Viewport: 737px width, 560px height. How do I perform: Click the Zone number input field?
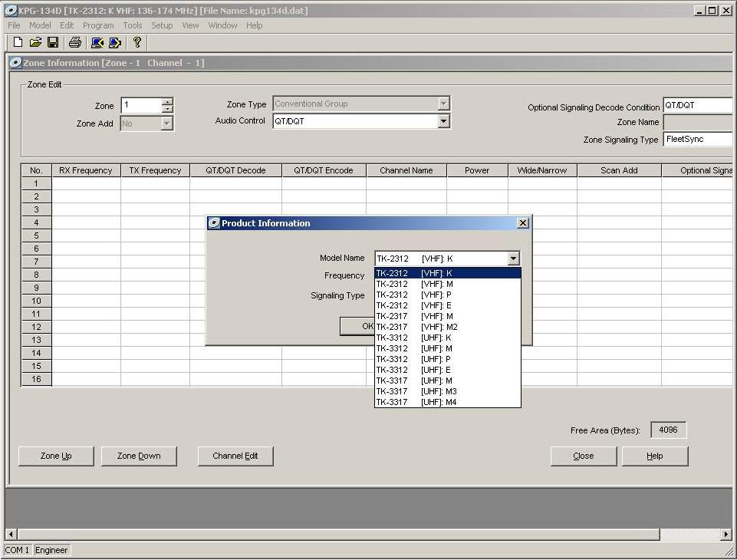[141, 105]
